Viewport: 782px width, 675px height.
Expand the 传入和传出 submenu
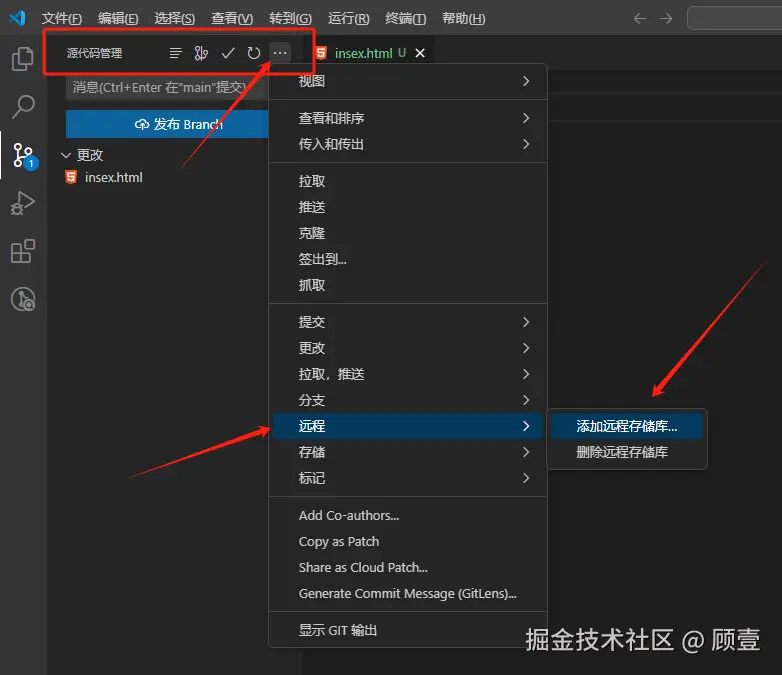[408, 144]
